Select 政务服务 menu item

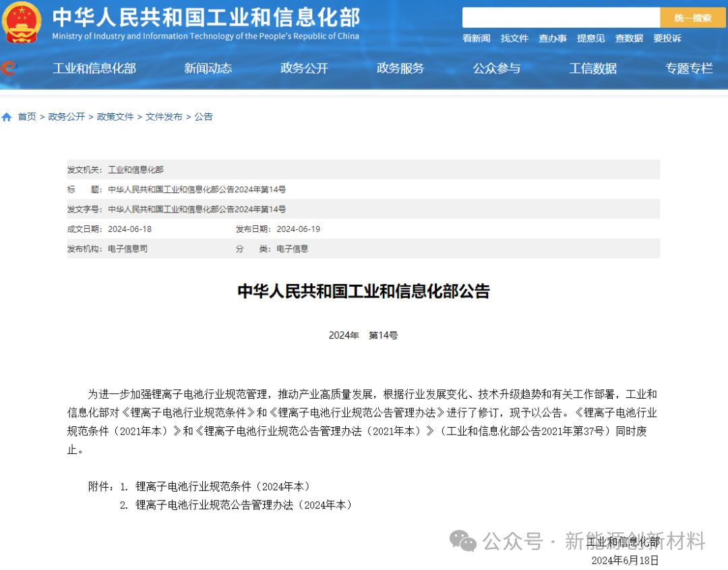point(400,69)
